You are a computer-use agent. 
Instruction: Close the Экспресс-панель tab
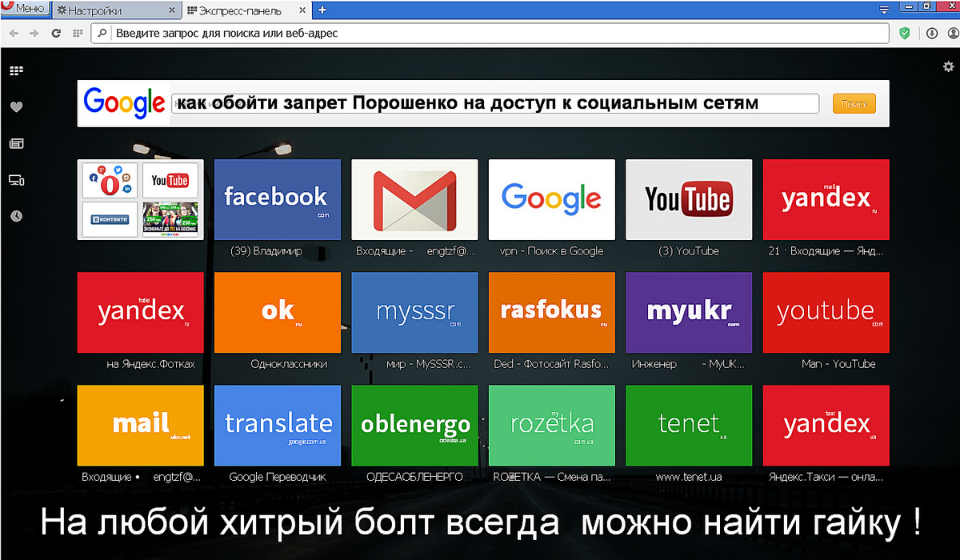pos(302,10)
